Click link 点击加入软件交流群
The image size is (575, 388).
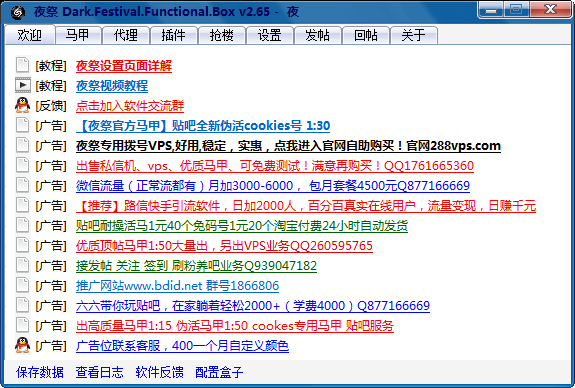pos(130,106)
